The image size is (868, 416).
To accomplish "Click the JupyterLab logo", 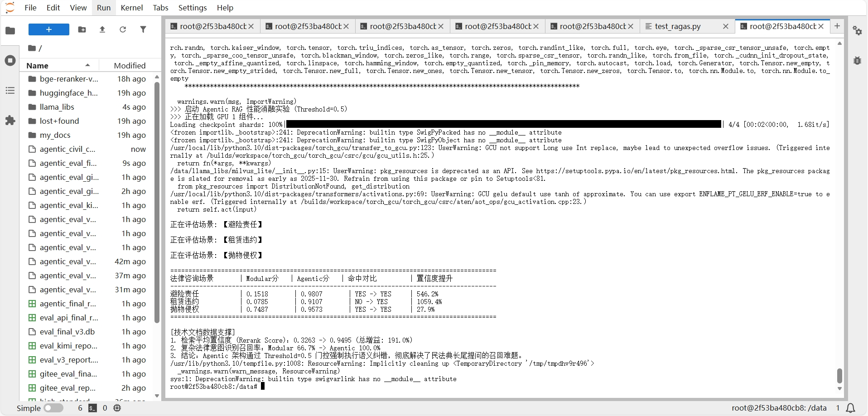I will coord(10,8).
